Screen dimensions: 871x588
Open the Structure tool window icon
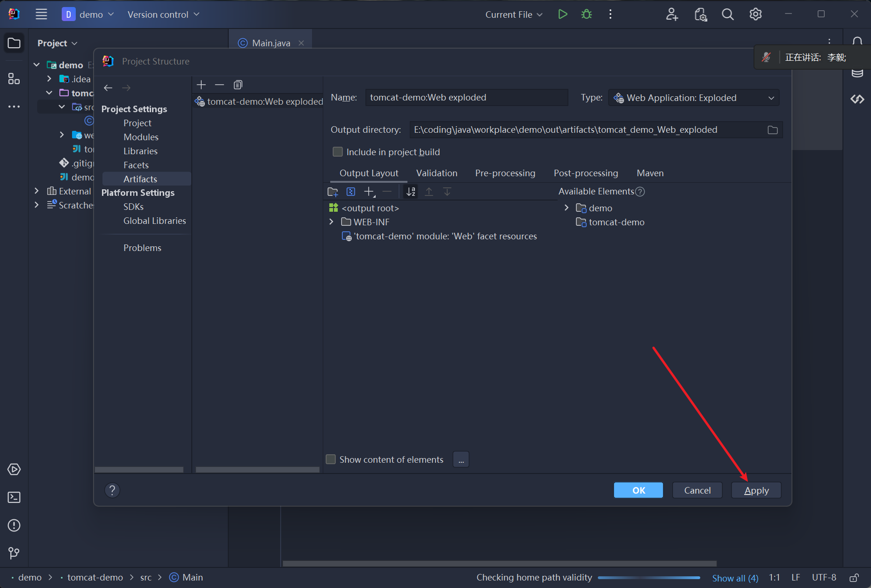coord(14,79)
